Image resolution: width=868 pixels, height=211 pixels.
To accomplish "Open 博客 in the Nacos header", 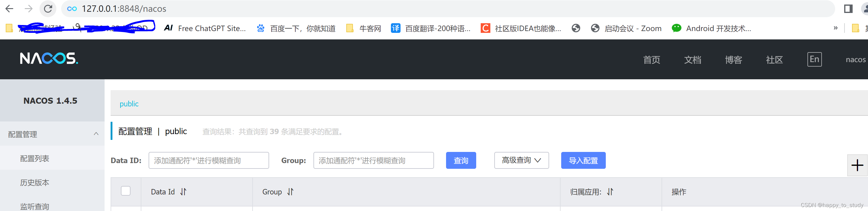I will pos(733,60).
